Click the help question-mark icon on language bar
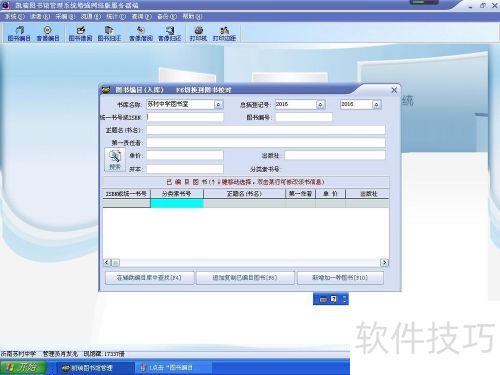 (x=334, y=299)
